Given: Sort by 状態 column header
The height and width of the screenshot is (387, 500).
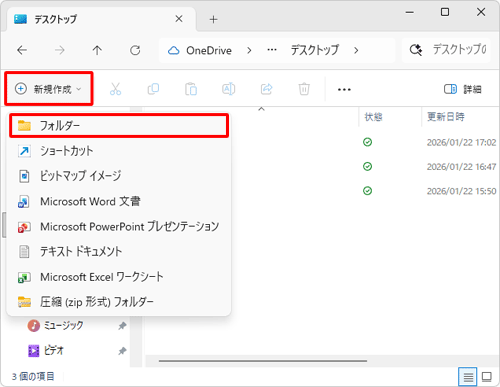Looking at the screenshot, I should [373, 117].
